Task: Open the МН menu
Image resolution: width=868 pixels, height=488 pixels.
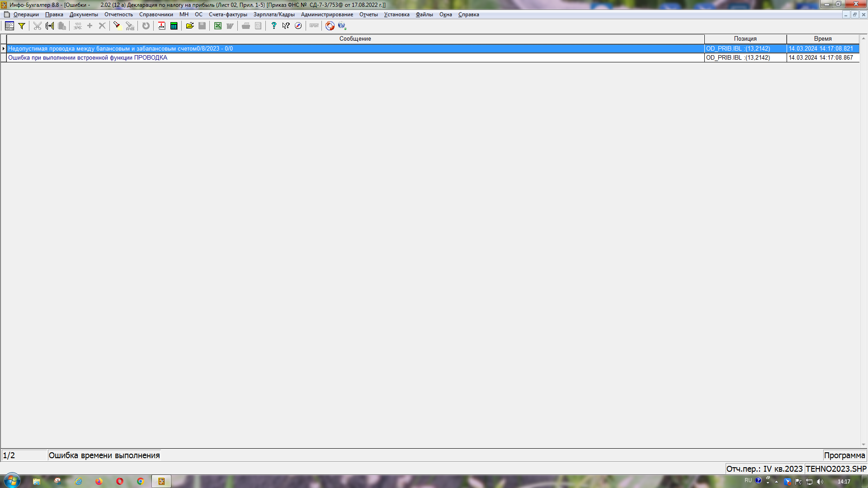Action: (x=184, y=14)
